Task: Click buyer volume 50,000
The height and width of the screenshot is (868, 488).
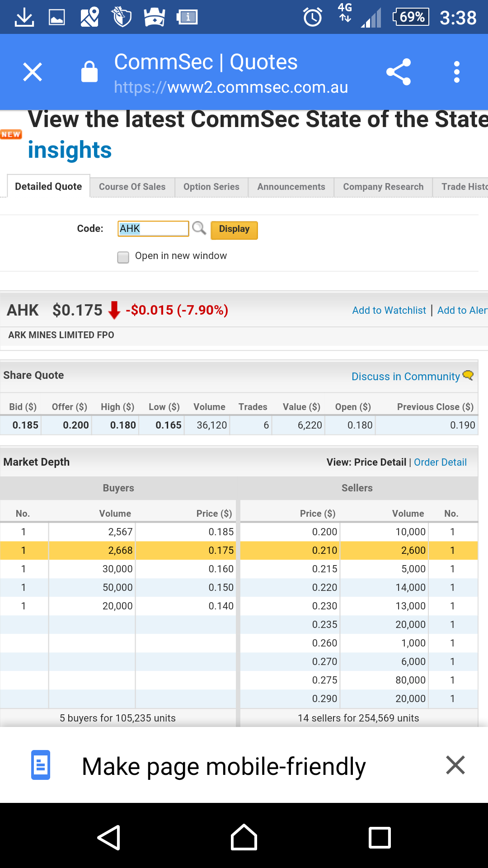Action: (117, 587)
